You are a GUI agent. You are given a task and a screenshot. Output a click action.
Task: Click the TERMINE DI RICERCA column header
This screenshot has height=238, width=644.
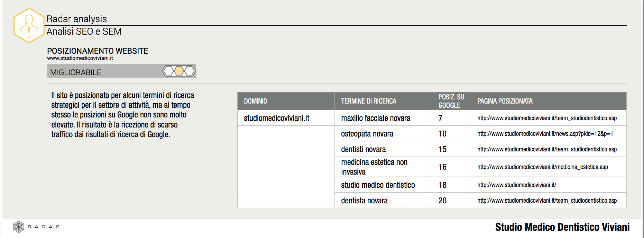tap(368, 101)
